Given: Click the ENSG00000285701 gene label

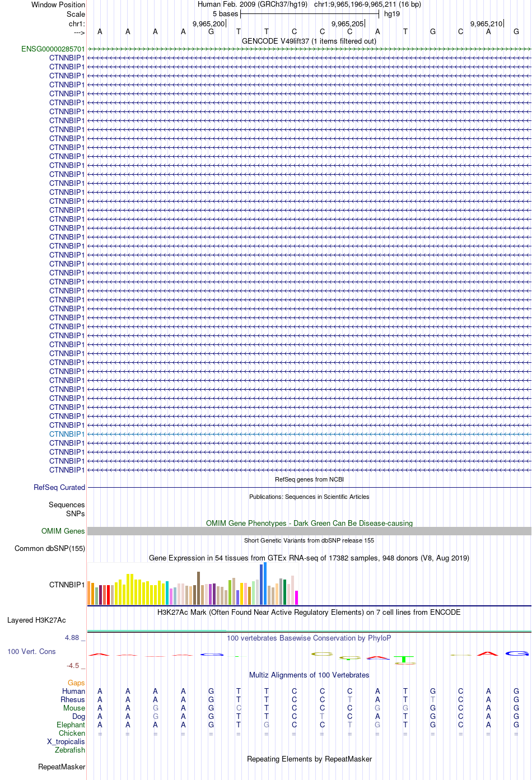Looking at the screenshot, I should (53, 49).
